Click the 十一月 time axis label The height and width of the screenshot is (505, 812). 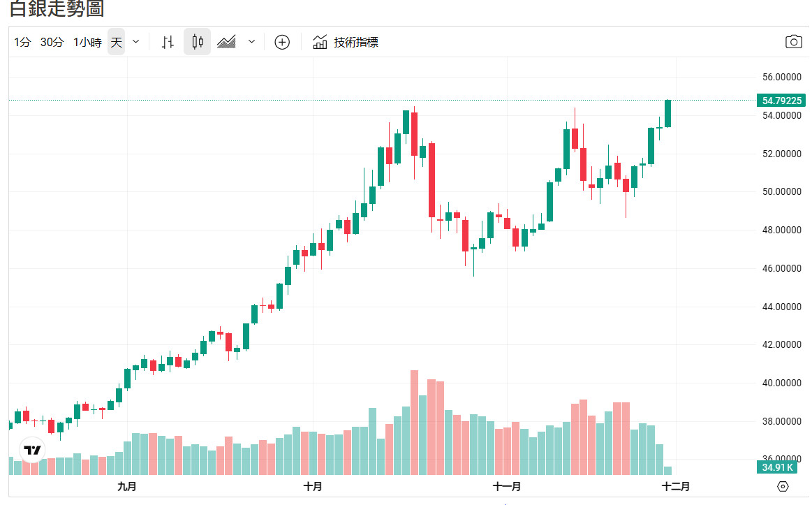click(506, 486)
